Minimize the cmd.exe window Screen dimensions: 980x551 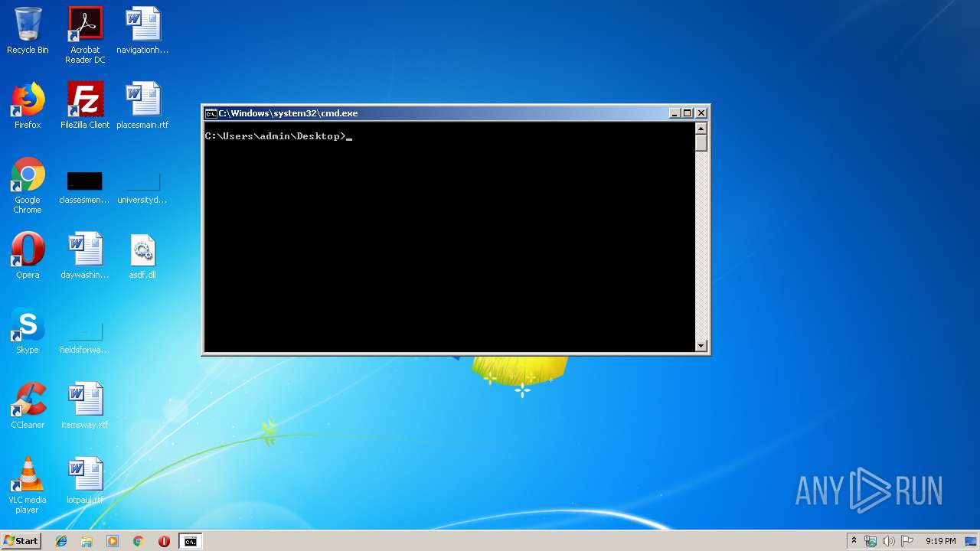coord(675,113)
